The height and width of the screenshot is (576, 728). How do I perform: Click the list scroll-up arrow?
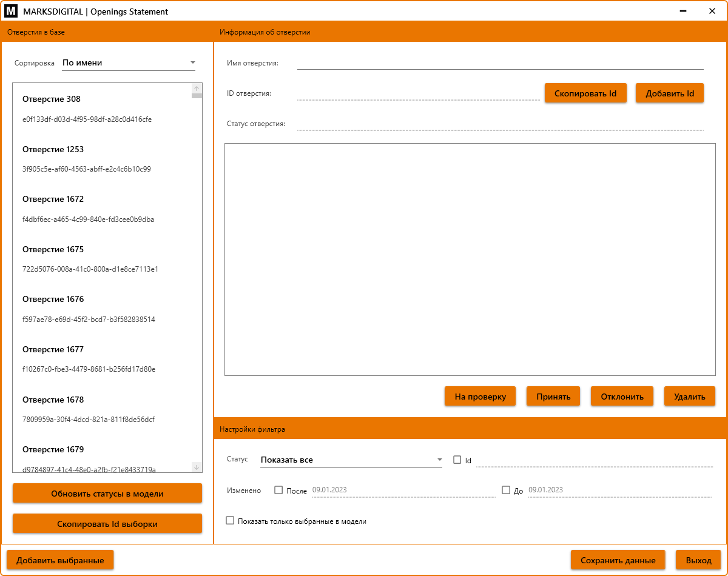point(197,89)
